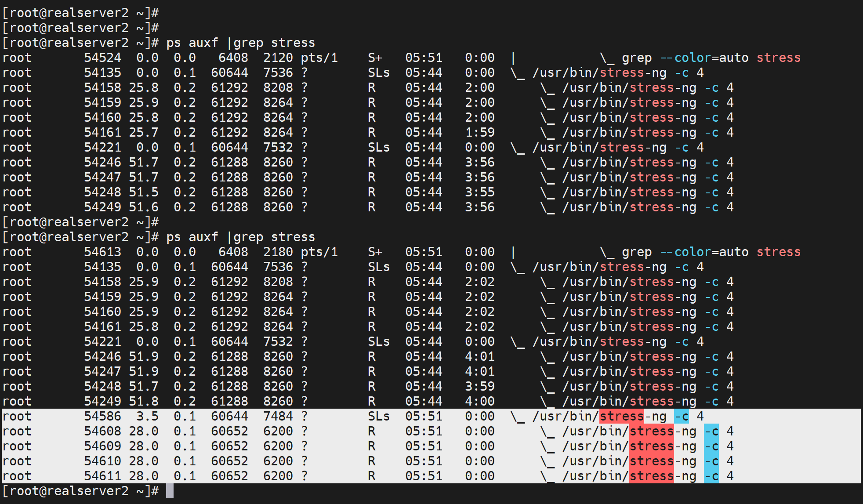Click the first 'ps auxf |grep stress' command

240,43
